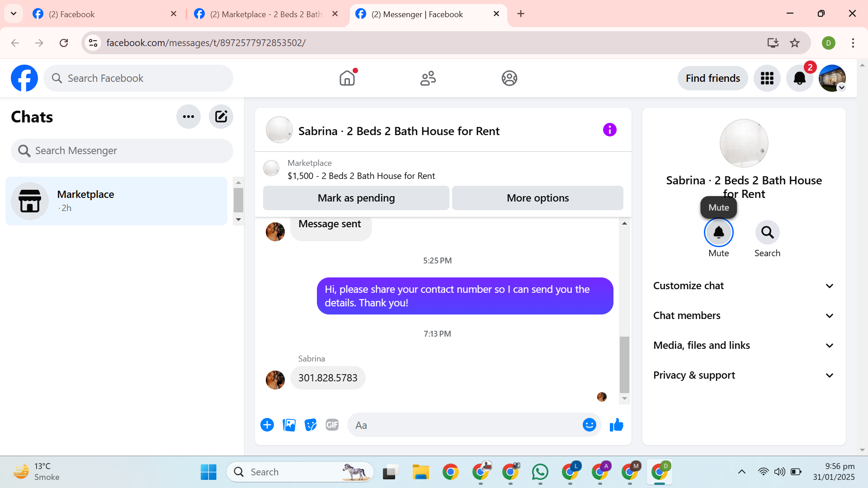The width and height of the screenshot is (868, 488).
Task: Open WhatsApp from the taskbar
Action: pyautogui.click(x=540, y=472)
